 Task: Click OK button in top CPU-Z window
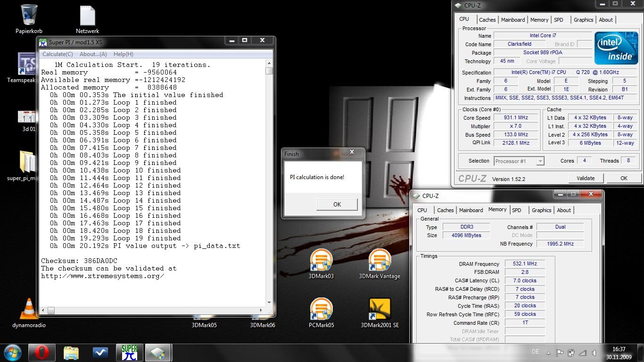click(x=624, y=178)
